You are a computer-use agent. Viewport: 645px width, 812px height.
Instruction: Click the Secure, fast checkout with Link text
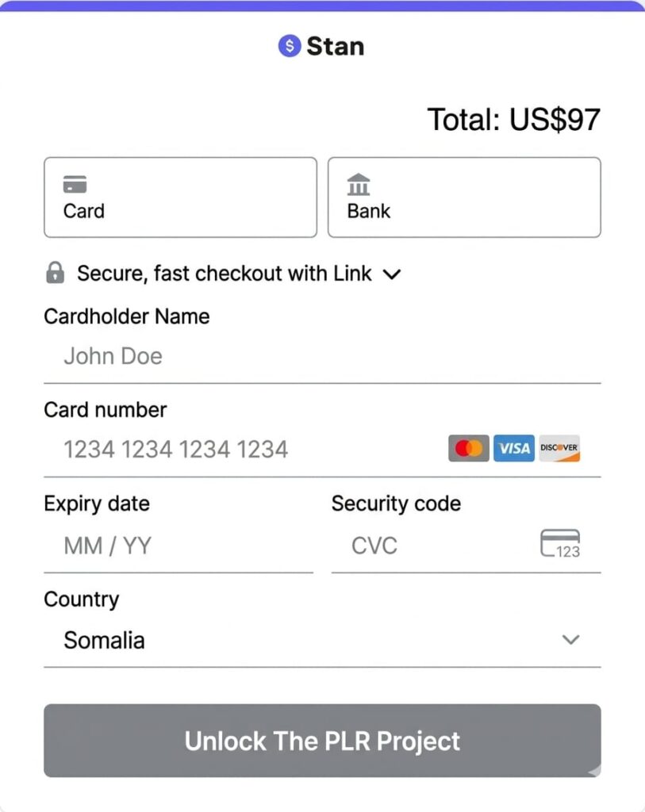pos(224,274)
